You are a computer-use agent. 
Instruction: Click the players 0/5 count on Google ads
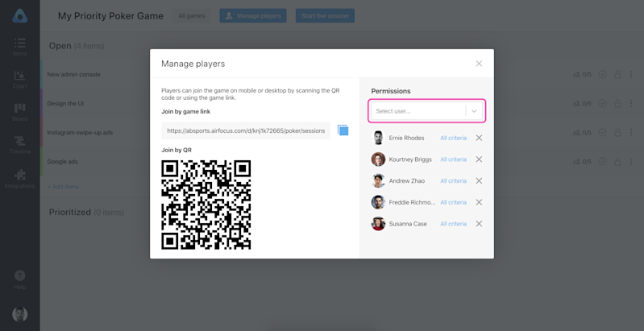click(x=582, y=162)
